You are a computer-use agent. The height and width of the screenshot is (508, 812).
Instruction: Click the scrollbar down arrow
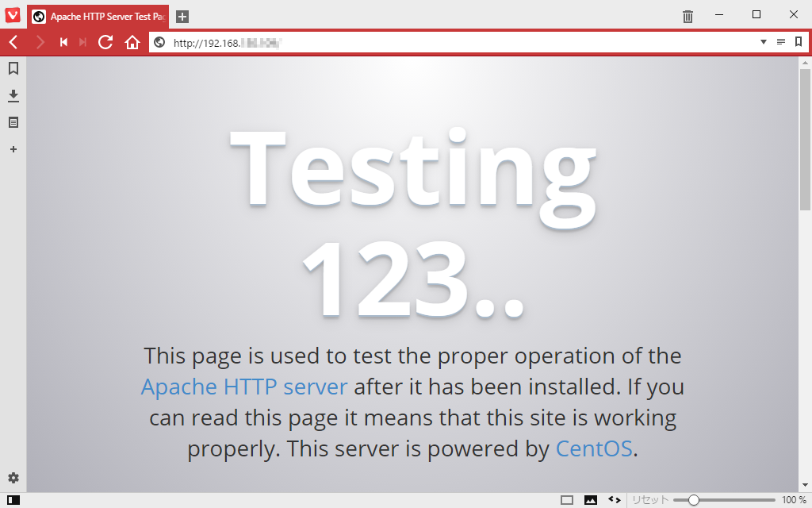(x=805, y=486)
